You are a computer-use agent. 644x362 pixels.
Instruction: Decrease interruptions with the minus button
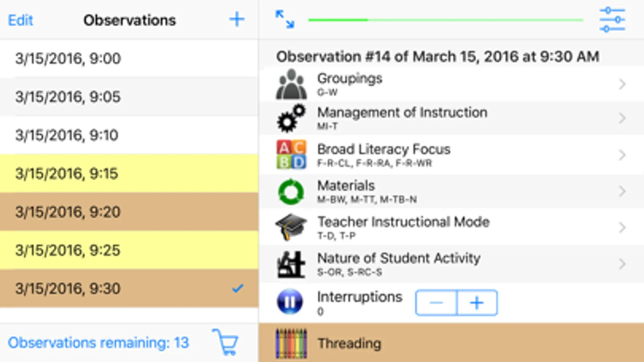(436, 302)
